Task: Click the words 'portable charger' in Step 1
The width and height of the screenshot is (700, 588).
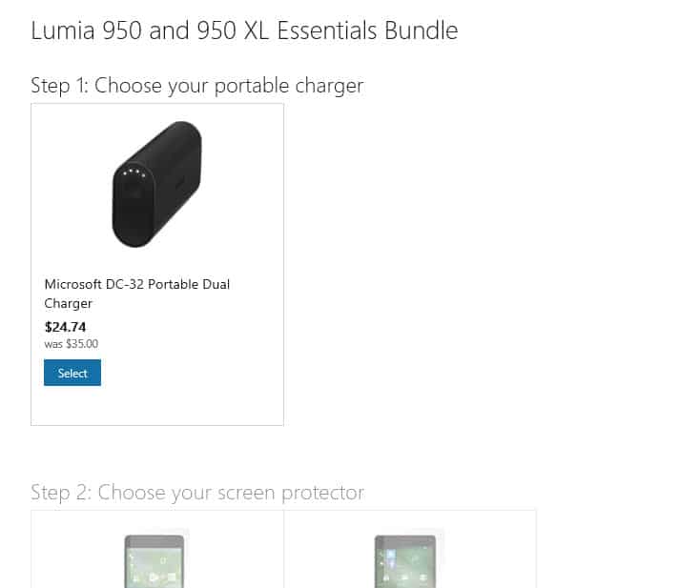Action: [x=289, y=86]
